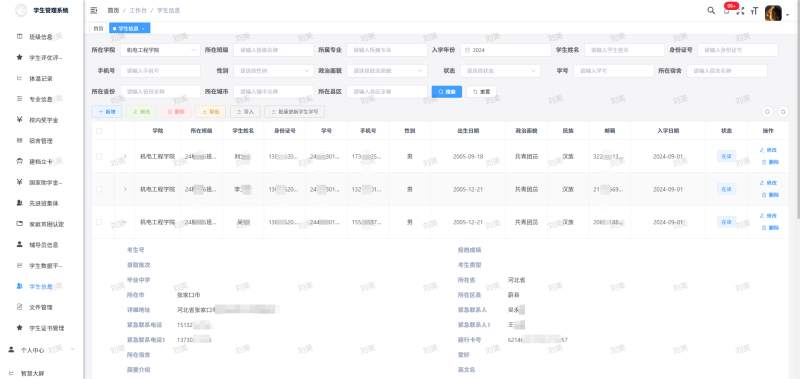This screenshot has width=800, height=379.
Task: Click the blue 搜索 button
Action: [447, 92]
